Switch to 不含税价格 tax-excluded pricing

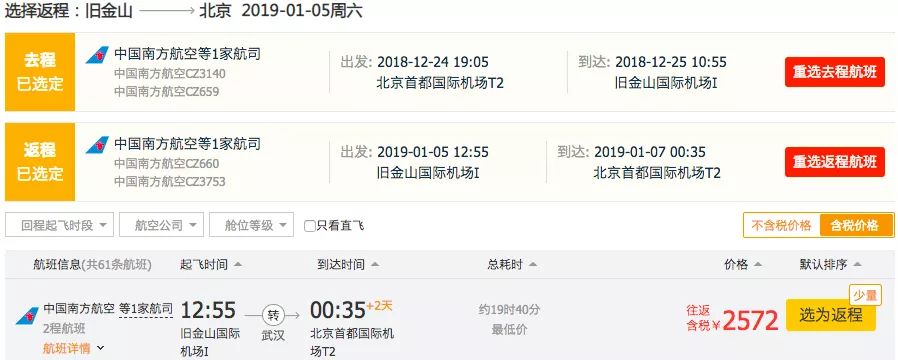point(782,226)
